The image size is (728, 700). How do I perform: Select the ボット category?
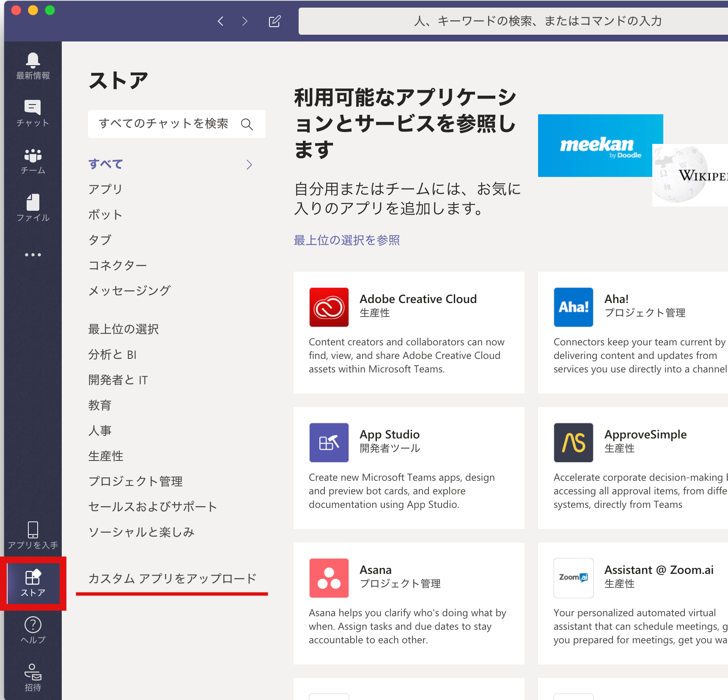pyautogui.click(x=105, y=215)
